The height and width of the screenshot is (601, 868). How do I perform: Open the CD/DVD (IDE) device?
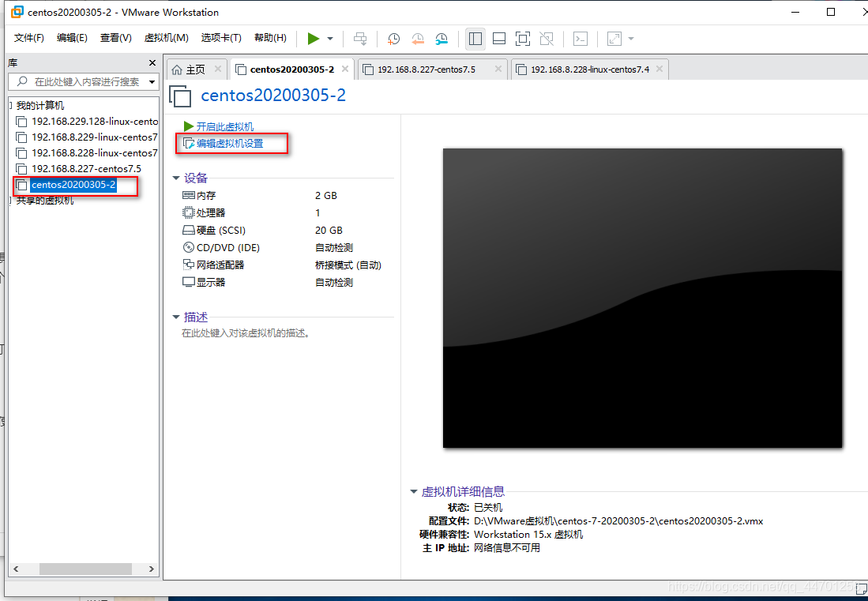tap(221, 247)
